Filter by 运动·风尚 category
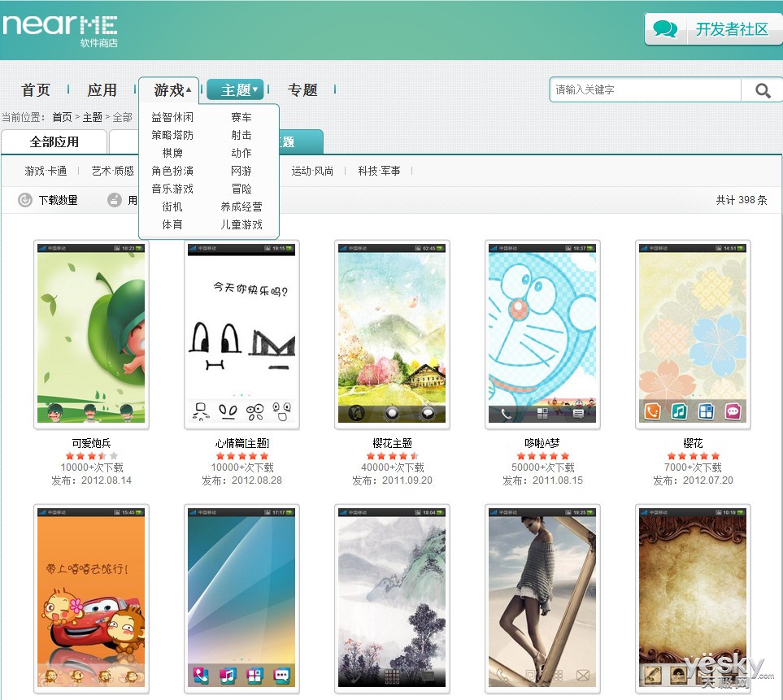 [x=312, y=172]
